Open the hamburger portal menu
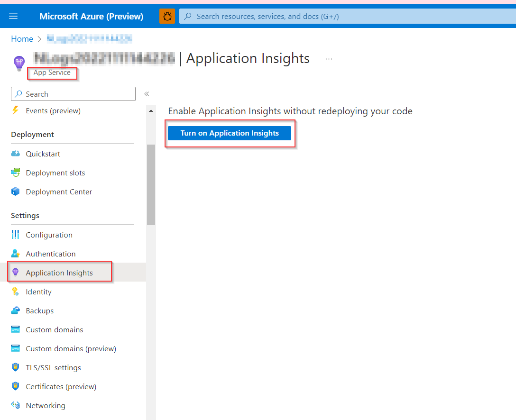The image size is (516, 420). [13, 16]
